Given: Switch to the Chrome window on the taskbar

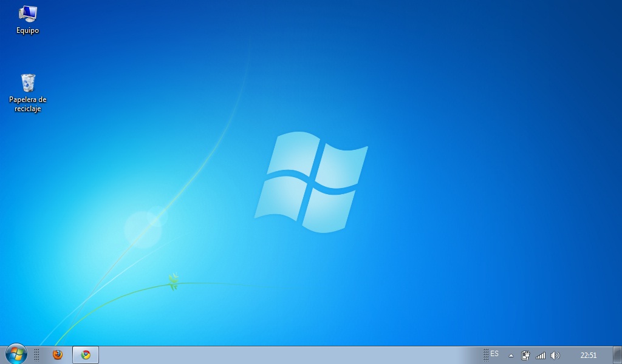Looking at the screenshot, I should click(x=85, y=355).
